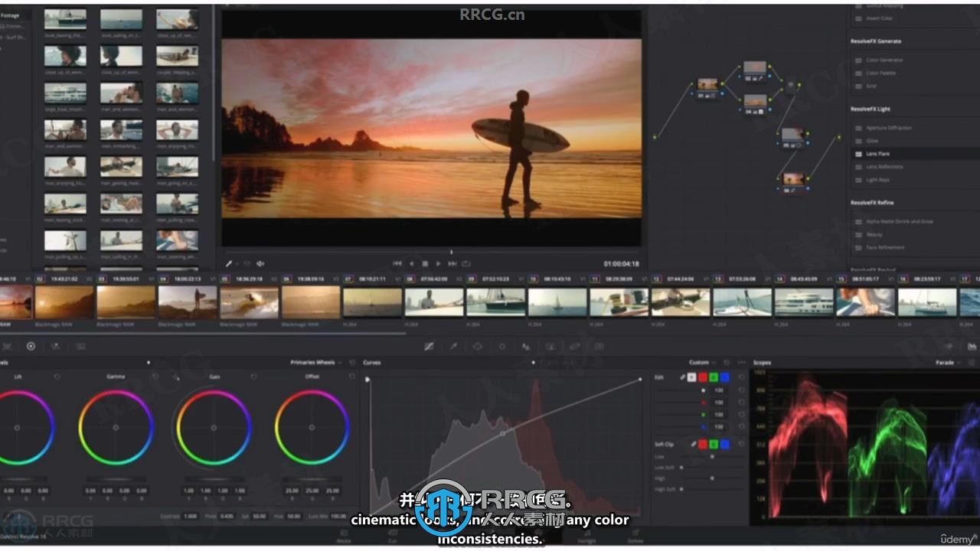The image size is (980, 551).
Task: Select the Qualifier eyedropper palette
Action: [x=453, y=346]
